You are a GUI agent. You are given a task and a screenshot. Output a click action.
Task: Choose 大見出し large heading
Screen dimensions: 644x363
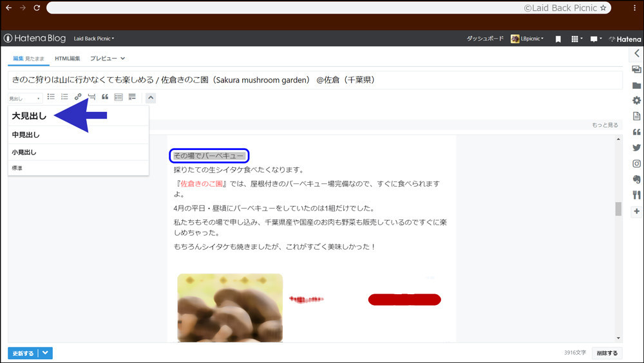click(x=78, y=116)
